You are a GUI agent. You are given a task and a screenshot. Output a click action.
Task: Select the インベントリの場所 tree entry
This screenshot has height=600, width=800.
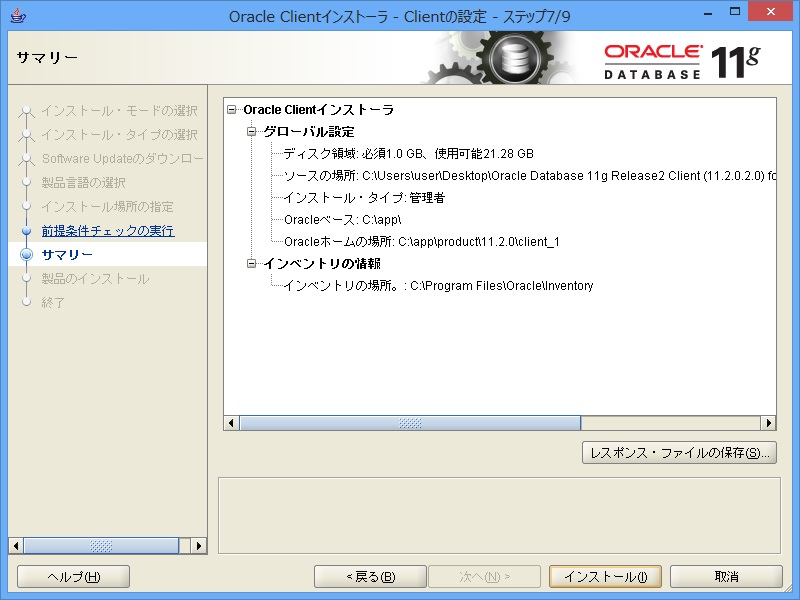point(438,286)
